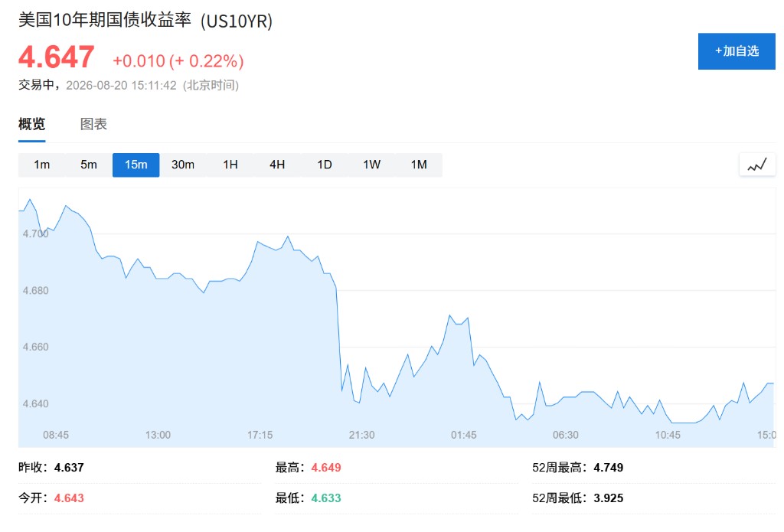Choose the 15m interval button
The width and height of the screenshot is (784, 532).
(x=136, y=165)
